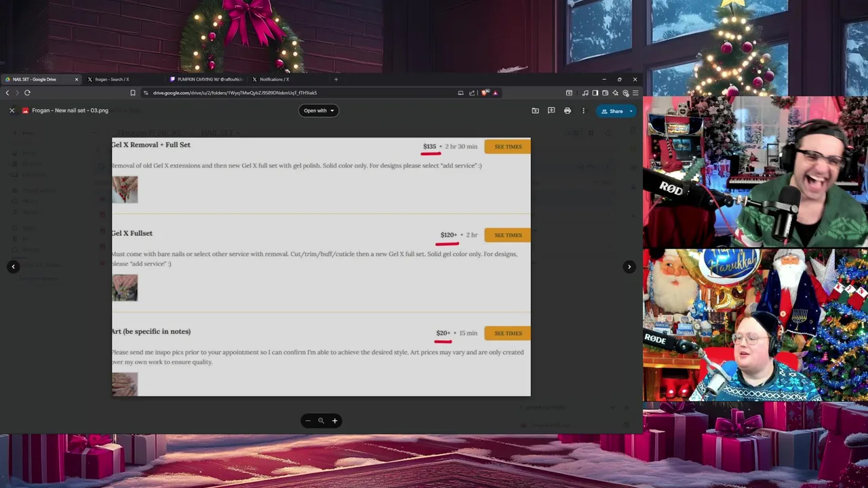Open the Brave playlist music icon
The height and width of the screenshot is (488, 868).
585,93
